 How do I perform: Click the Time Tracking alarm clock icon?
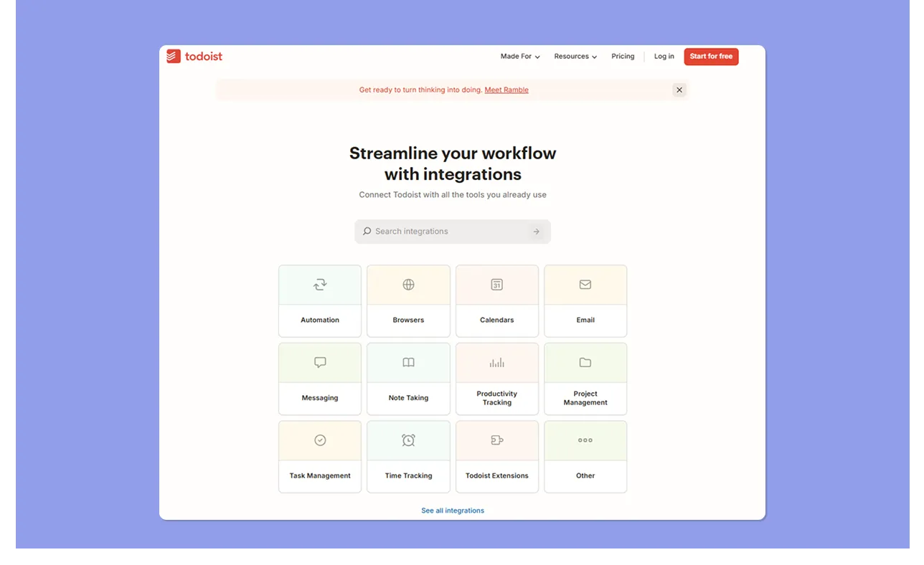coord(408,440)
